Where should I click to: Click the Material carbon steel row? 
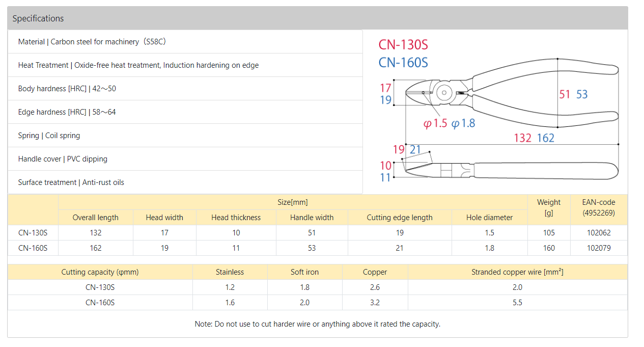[185, 42]
